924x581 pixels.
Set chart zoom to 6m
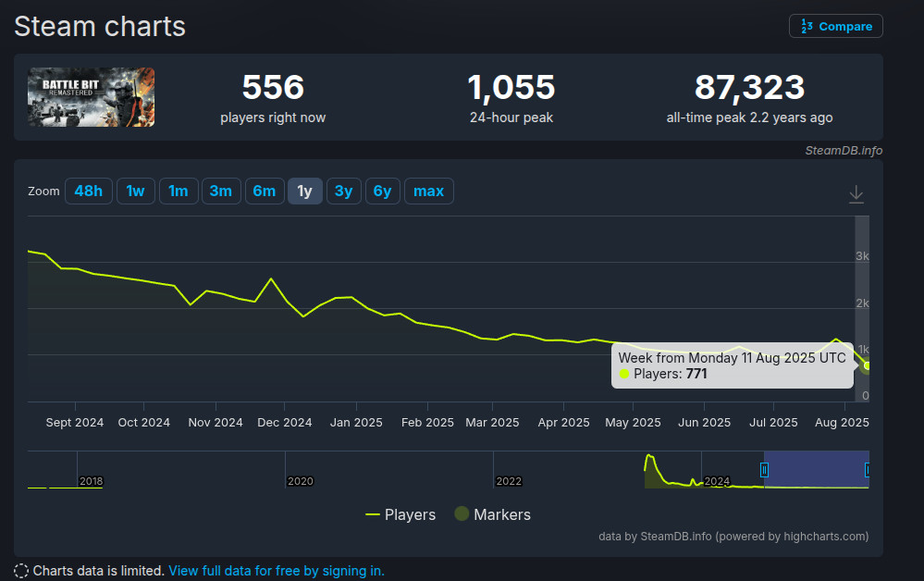(x=265, y=191)
